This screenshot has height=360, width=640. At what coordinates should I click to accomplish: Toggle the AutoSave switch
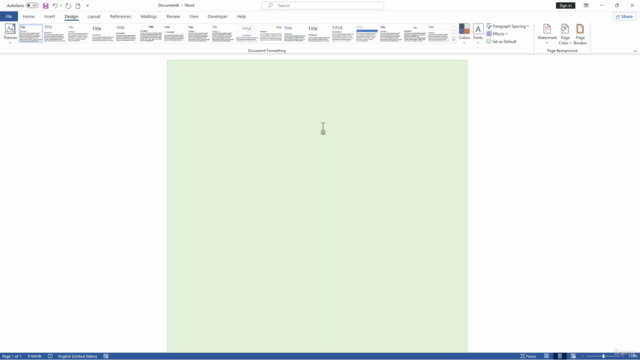[x=32, y=6]
